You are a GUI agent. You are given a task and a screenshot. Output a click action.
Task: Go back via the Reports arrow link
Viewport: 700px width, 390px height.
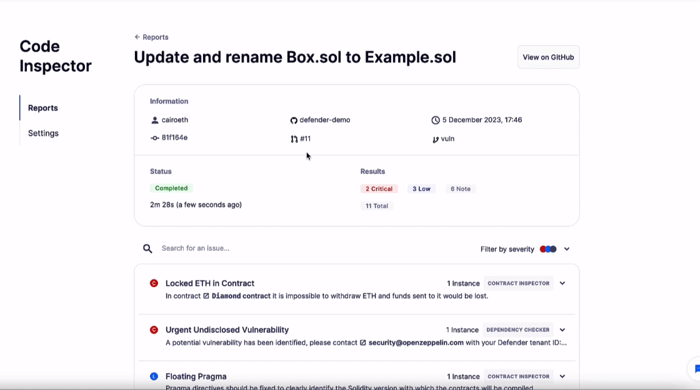(151, 37)
